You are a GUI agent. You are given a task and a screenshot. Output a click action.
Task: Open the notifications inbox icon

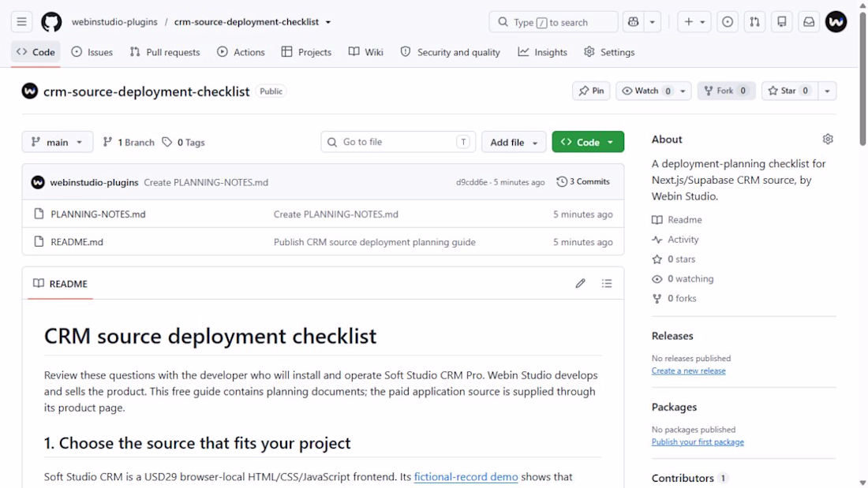809,22
